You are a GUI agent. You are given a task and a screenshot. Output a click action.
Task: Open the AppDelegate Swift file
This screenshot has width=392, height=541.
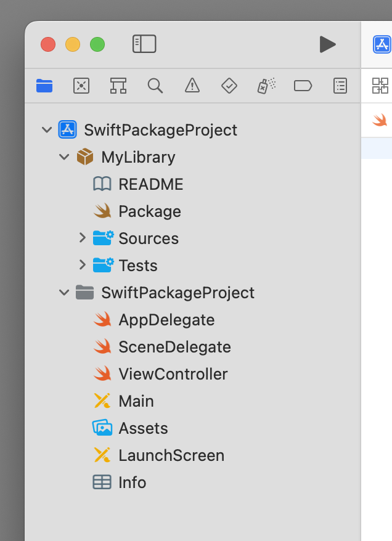click(166, 320)
